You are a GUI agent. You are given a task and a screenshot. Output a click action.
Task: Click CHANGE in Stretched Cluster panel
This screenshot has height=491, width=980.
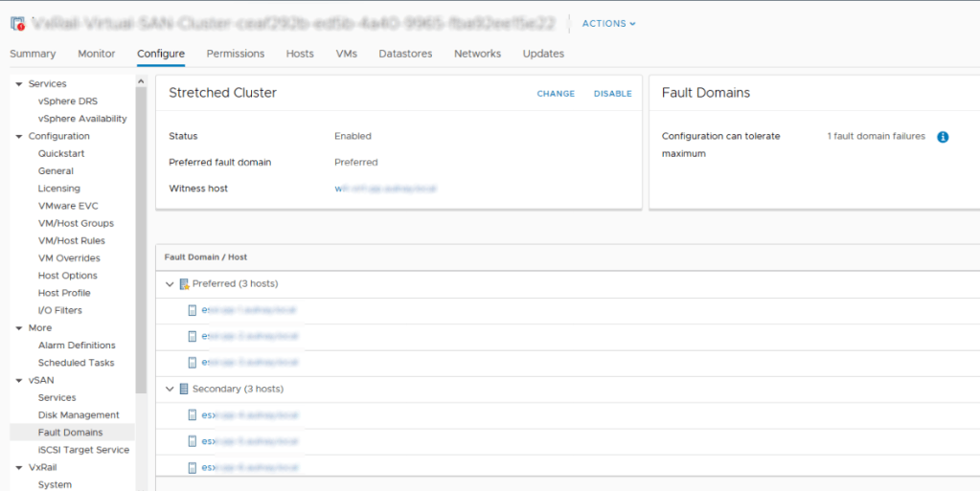point(556,94)
